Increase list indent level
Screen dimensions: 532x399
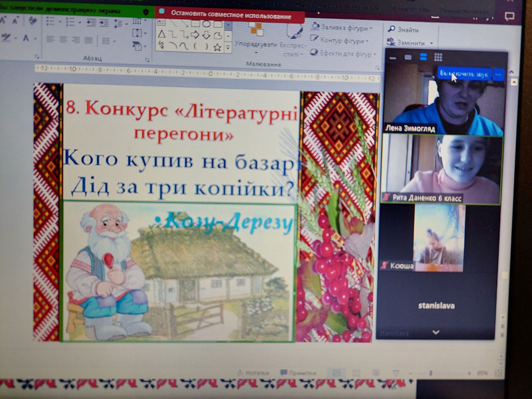(104, 23)
